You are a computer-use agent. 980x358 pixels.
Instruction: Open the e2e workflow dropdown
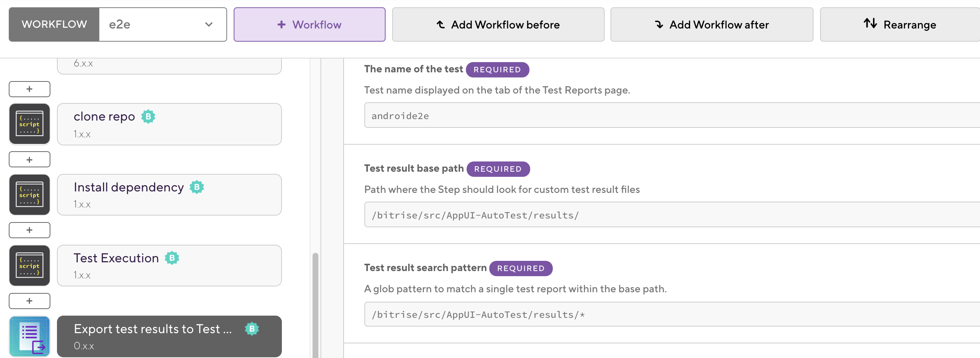coord(162,24)
